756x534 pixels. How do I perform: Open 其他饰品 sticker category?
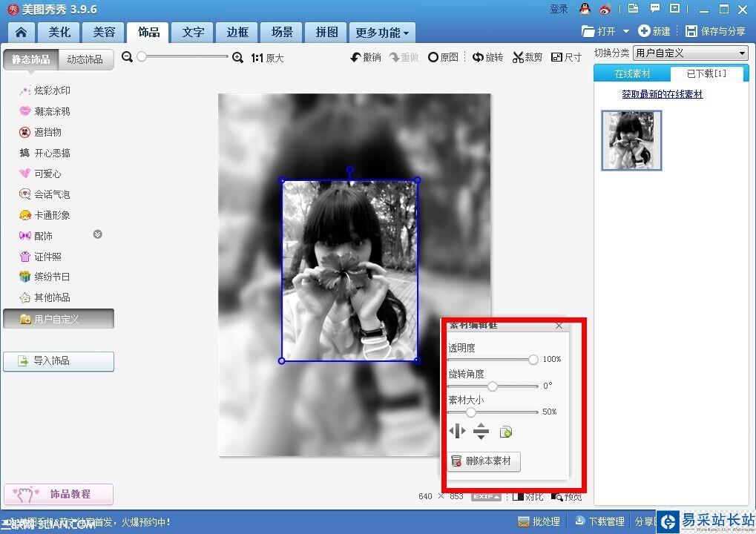tap(45, 297)
